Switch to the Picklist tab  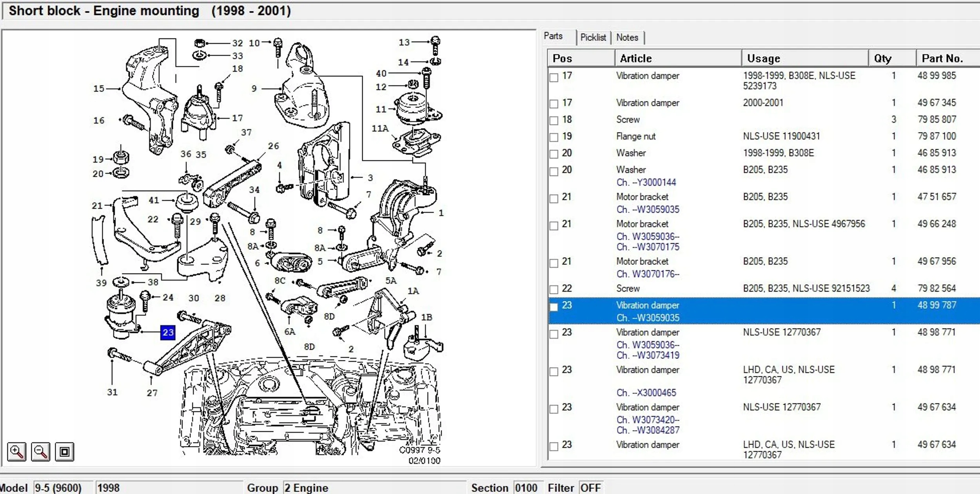coord(593,38)
